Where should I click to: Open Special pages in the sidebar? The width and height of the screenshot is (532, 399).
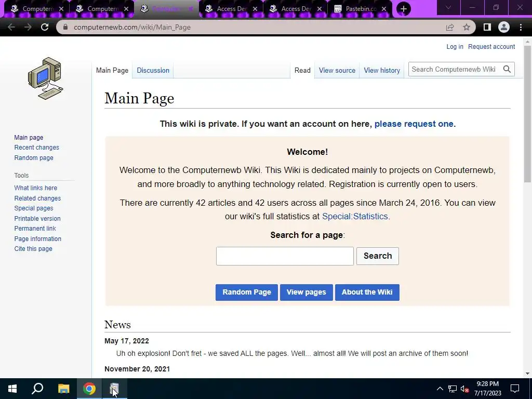(34, 208)
